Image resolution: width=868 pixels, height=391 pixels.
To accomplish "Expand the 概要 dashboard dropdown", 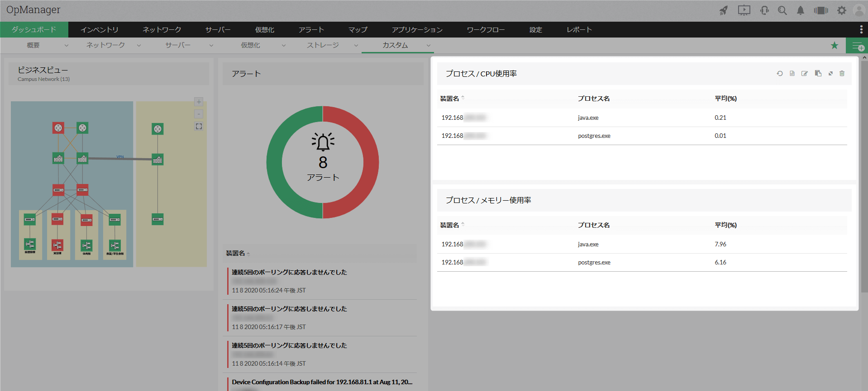I will [x=67, y=46].
